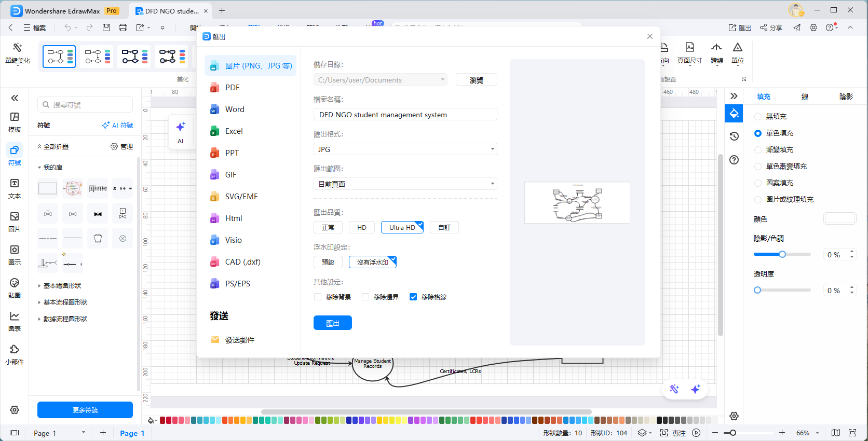Click the save icon in toolbar
Image resolution: width=868 pixels, height=441 pixels.
(106, 27)
